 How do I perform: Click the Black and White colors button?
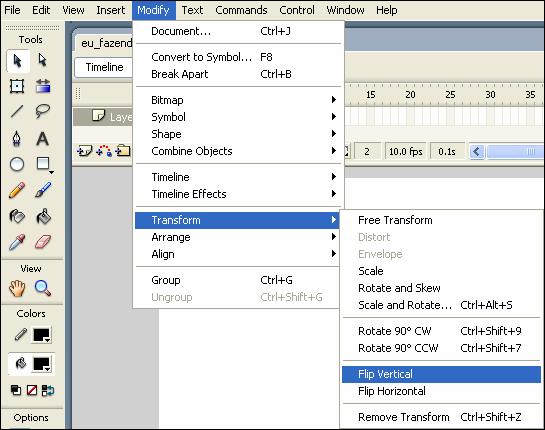coord(16,390)
